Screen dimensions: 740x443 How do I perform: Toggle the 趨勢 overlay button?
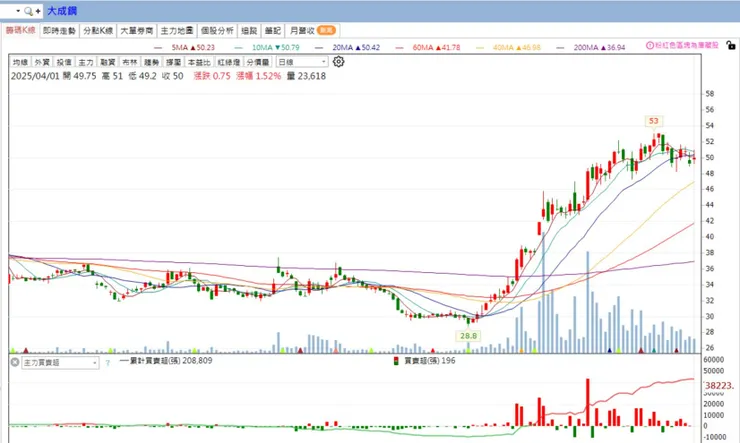151,62
